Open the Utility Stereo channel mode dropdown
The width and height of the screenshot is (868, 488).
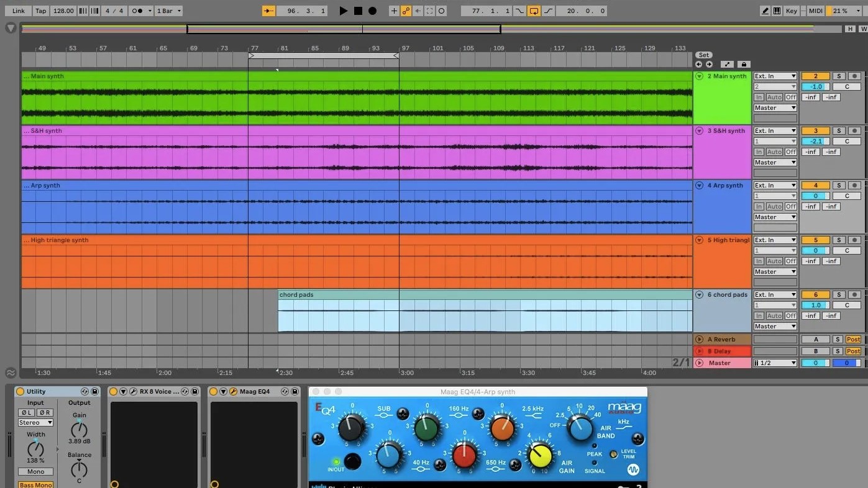tap(35, 423)
